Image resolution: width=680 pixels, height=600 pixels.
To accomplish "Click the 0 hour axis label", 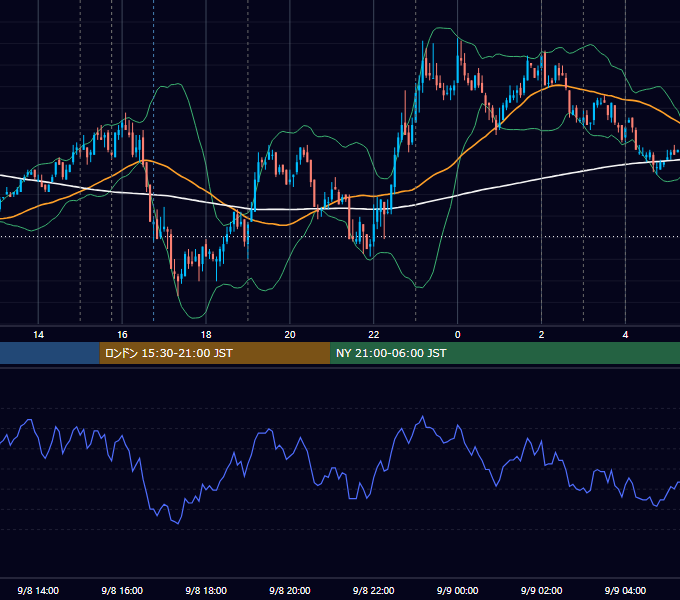I will (x=458, y=335).
